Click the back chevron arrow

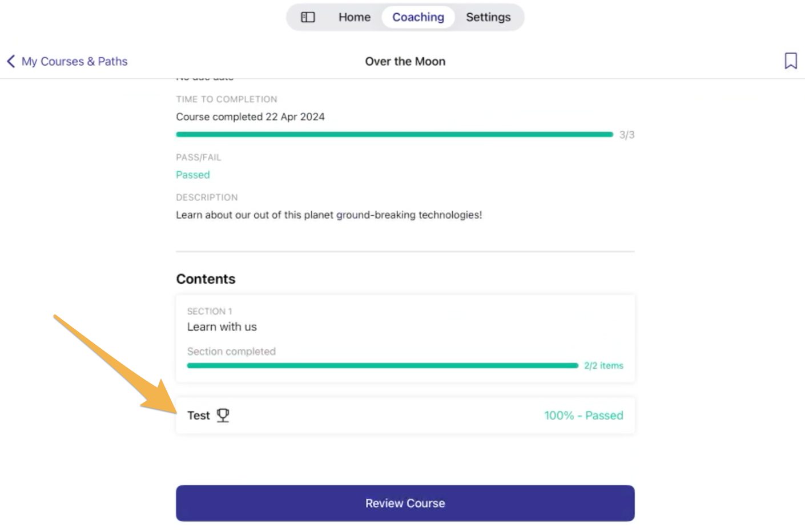pyautogui.click(x=11, y=61)
